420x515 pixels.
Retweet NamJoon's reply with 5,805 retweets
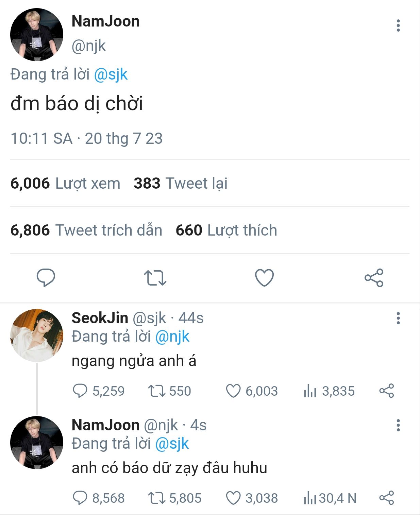click(x=175, y=498)
